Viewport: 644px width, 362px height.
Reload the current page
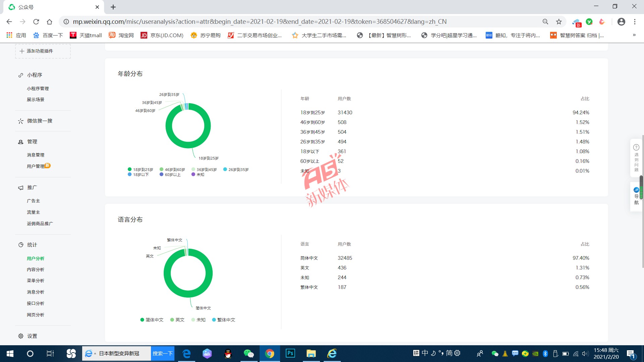coord(36,22)
